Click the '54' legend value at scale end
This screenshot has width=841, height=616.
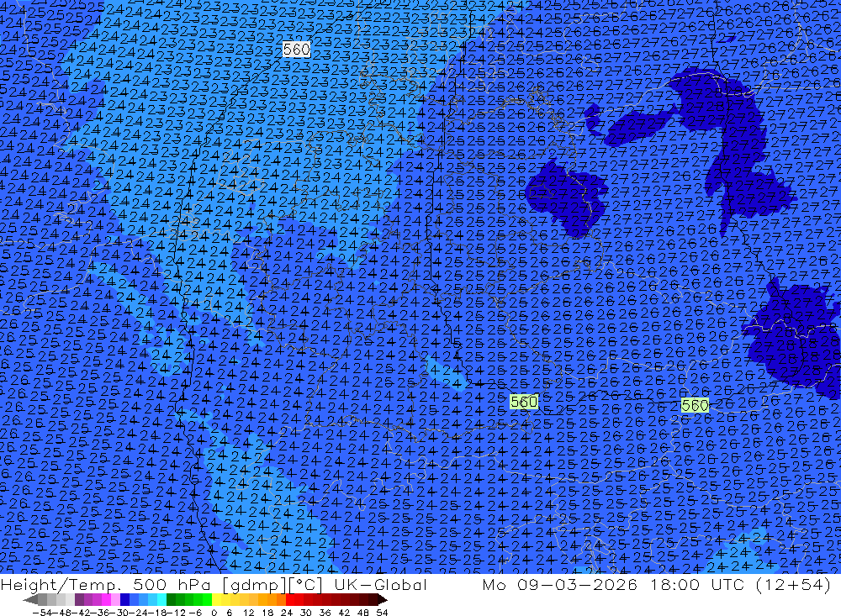pyautogui.click(x=382, y=613)
